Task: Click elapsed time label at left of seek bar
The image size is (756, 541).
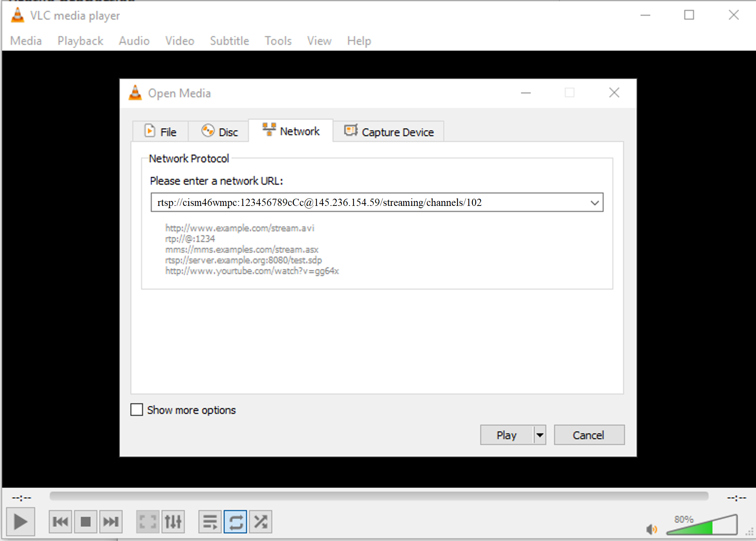Action: tap(22, 498)
